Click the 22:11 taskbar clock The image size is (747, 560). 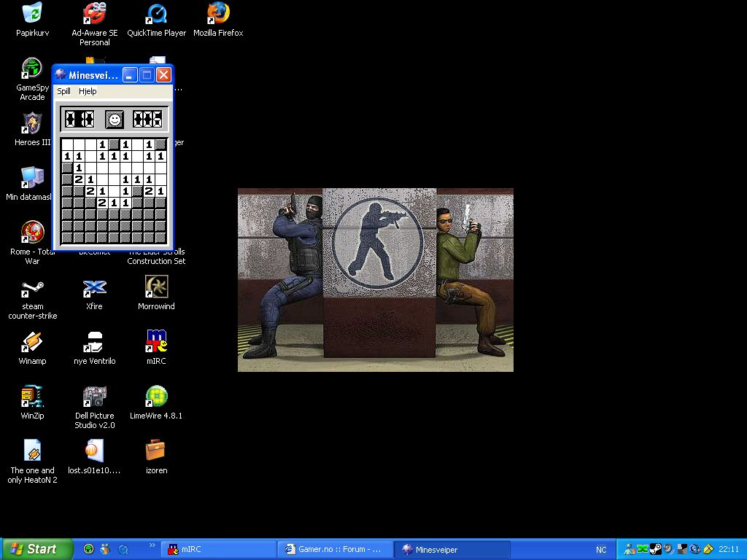click(x=729, y=549)
